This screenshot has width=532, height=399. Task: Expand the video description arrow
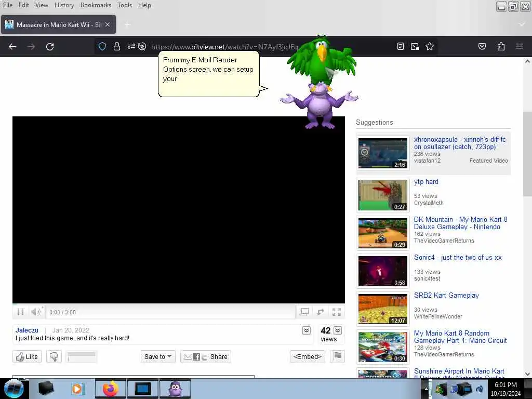tap(307, 330)
